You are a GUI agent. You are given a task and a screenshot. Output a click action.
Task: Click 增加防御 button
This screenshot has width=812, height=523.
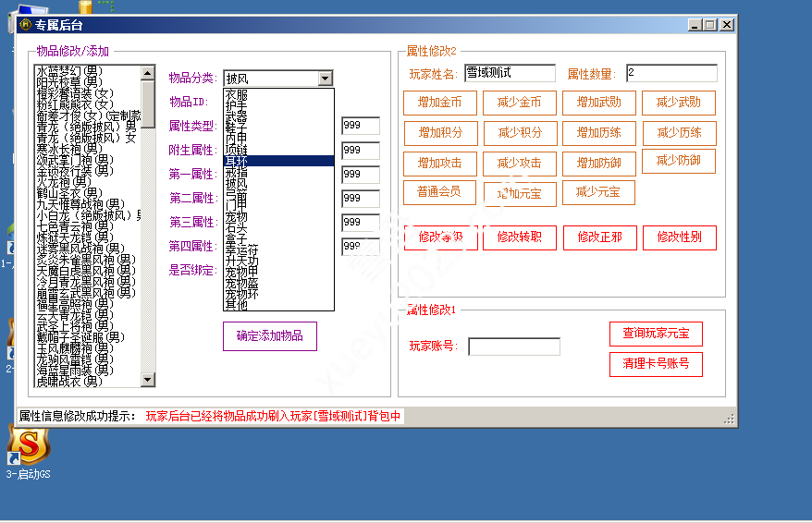599,164
